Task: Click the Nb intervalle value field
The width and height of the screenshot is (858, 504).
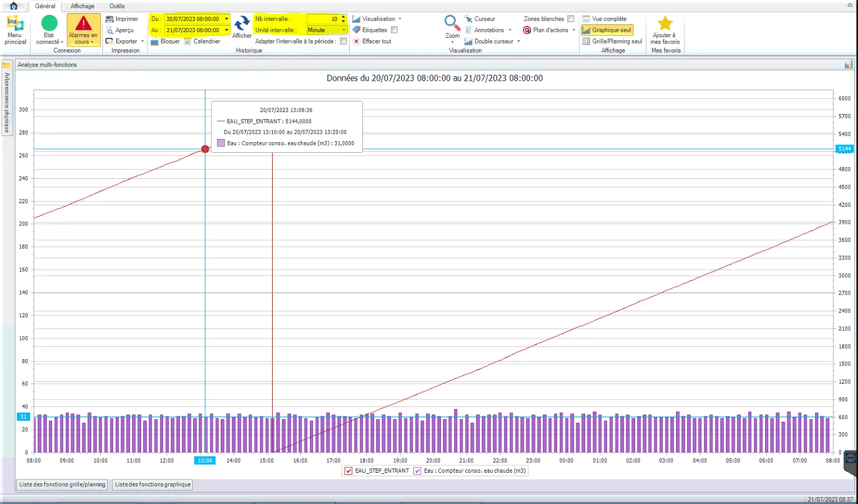Action: (x=323, y=19)
